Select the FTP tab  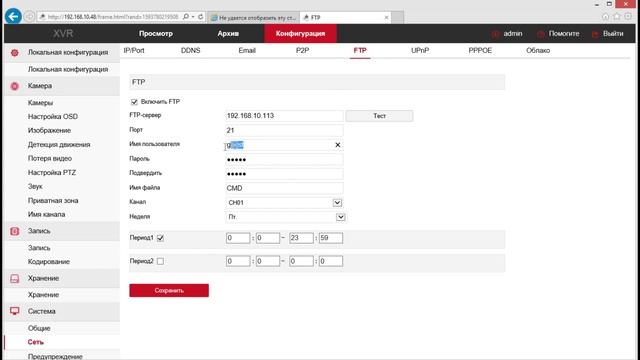(360, 51)
